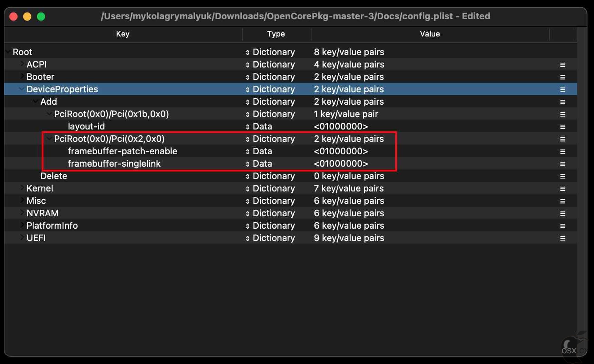
Task: Open the row menu icon for framebuffer-patch-enable
Action: 562,152
